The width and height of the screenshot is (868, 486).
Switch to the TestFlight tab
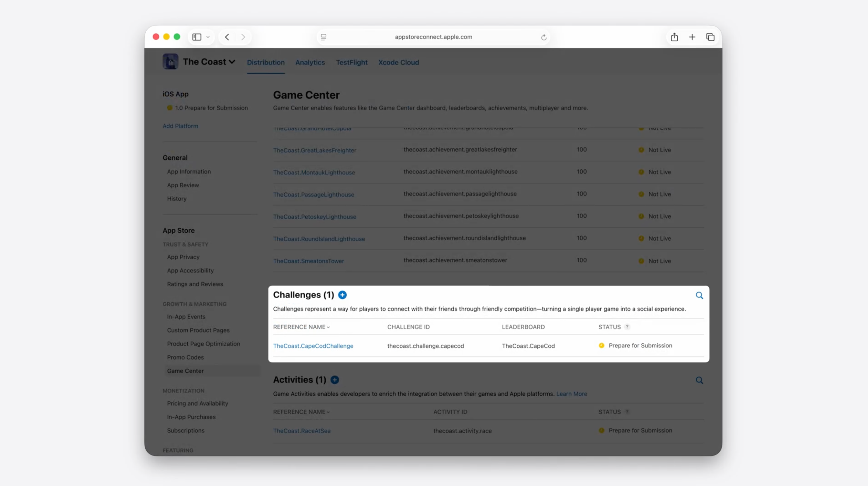(352, 62)
